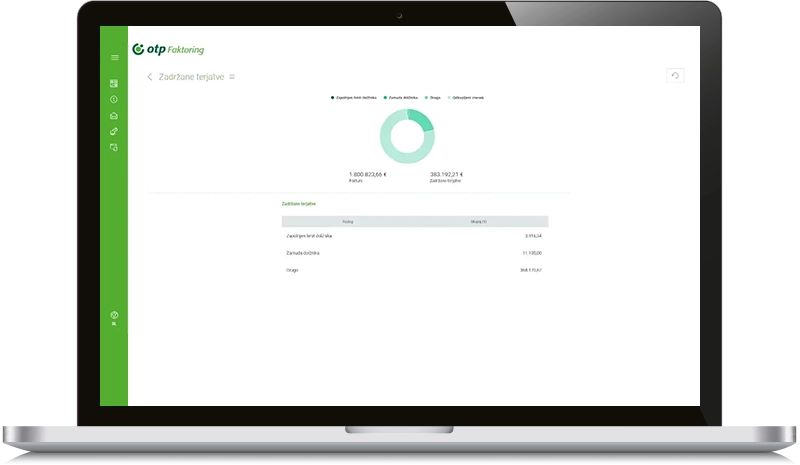Toggle the Drugo legend item in chart
Screen dimensions: 800x465
click(433, 98)
